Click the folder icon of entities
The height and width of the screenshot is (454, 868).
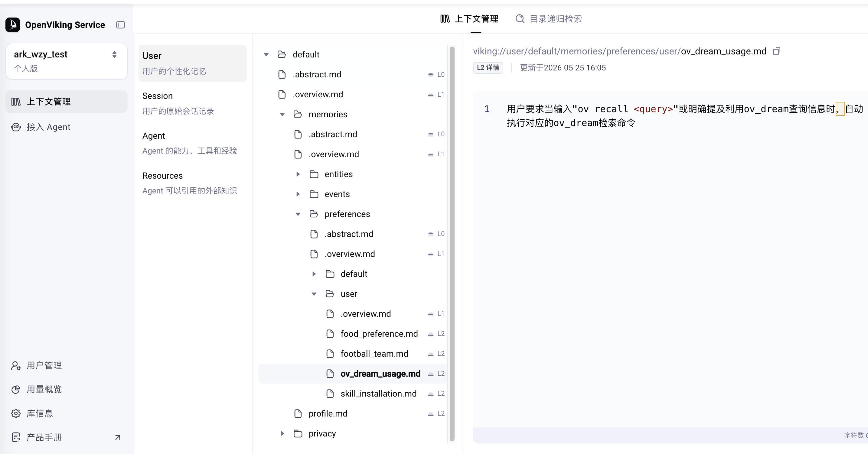(314, 174)
